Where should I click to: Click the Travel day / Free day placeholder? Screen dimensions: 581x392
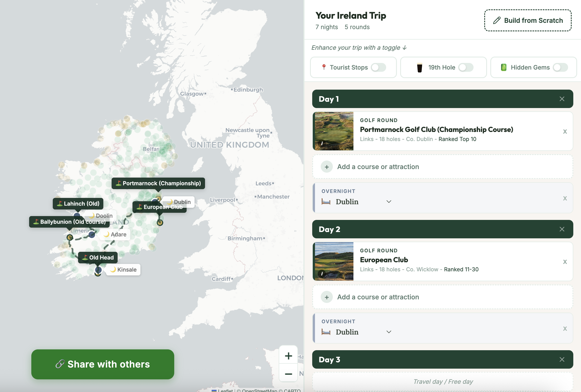442,382
